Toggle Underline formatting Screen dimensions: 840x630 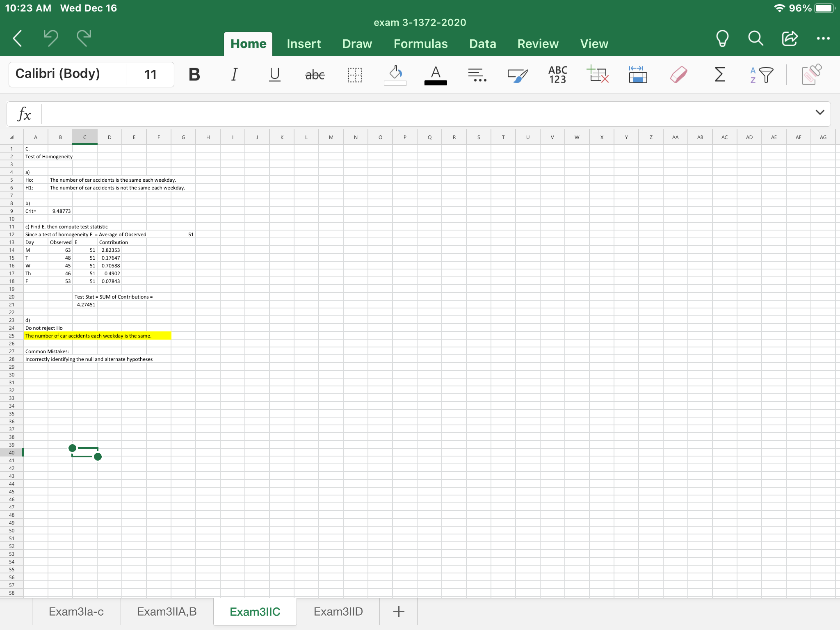tap(274, 74)
